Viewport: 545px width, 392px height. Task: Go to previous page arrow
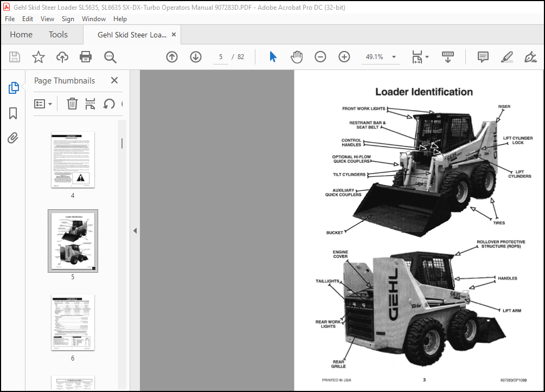tap(172, 57)
